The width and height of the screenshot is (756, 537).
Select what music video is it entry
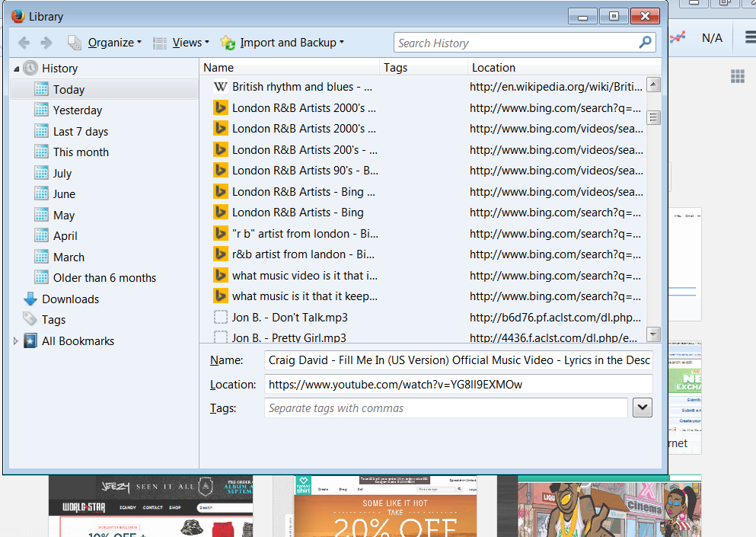tap(423, 276)
